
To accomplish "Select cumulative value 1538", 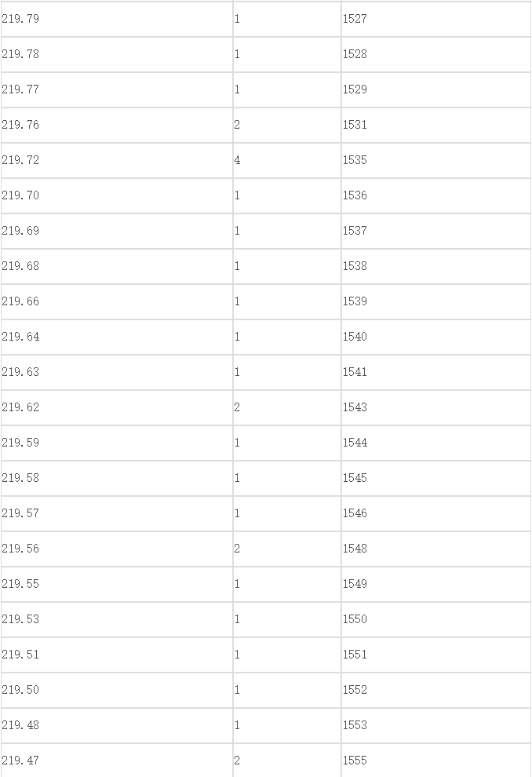I will pos(436,266).
